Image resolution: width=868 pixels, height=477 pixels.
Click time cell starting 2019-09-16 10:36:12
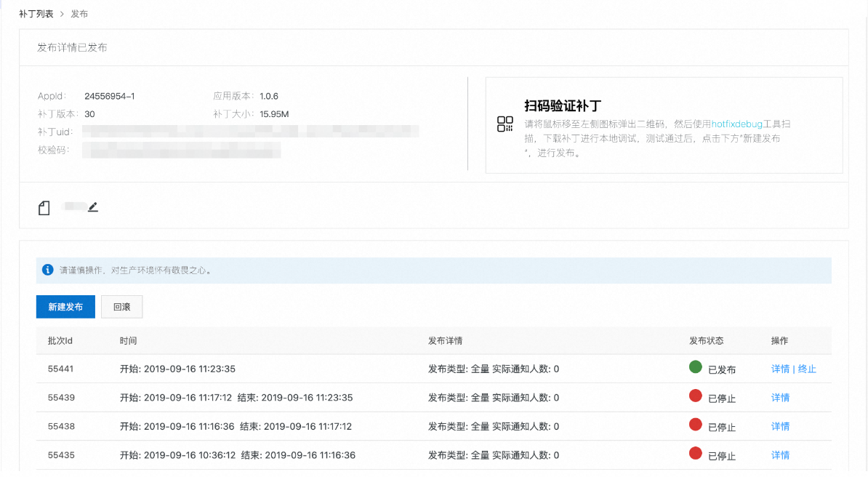(x=238, y=455)
